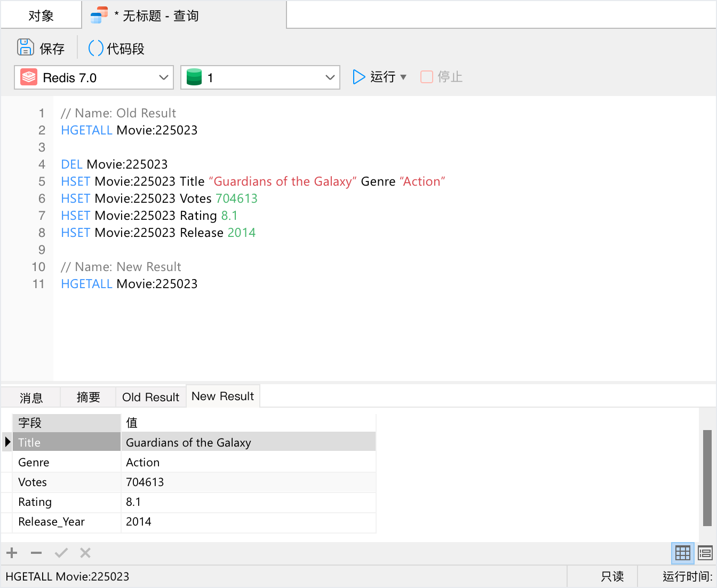Click the Redis connection icon

pos(29,77)
